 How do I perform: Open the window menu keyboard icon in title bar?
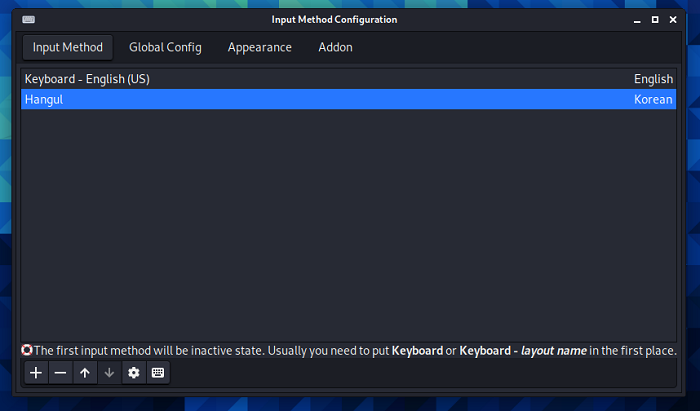(29, 19)
